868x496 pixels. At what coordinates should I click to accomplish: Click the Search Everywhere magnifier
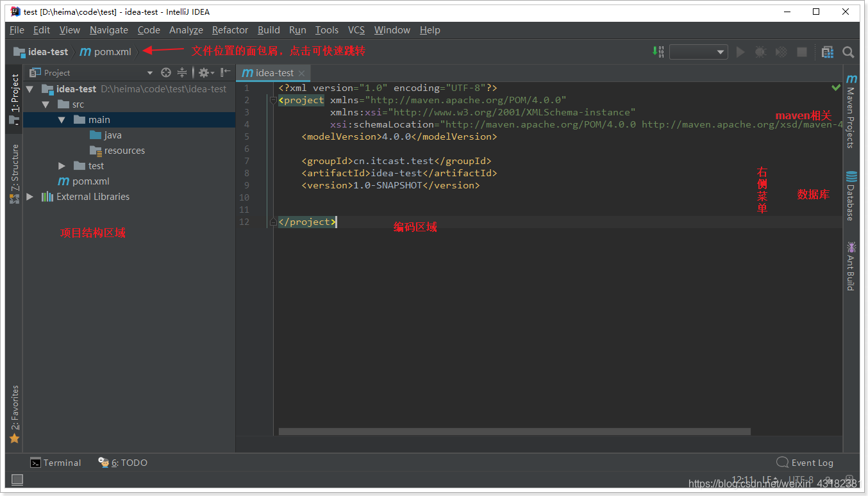coord(848,52)
